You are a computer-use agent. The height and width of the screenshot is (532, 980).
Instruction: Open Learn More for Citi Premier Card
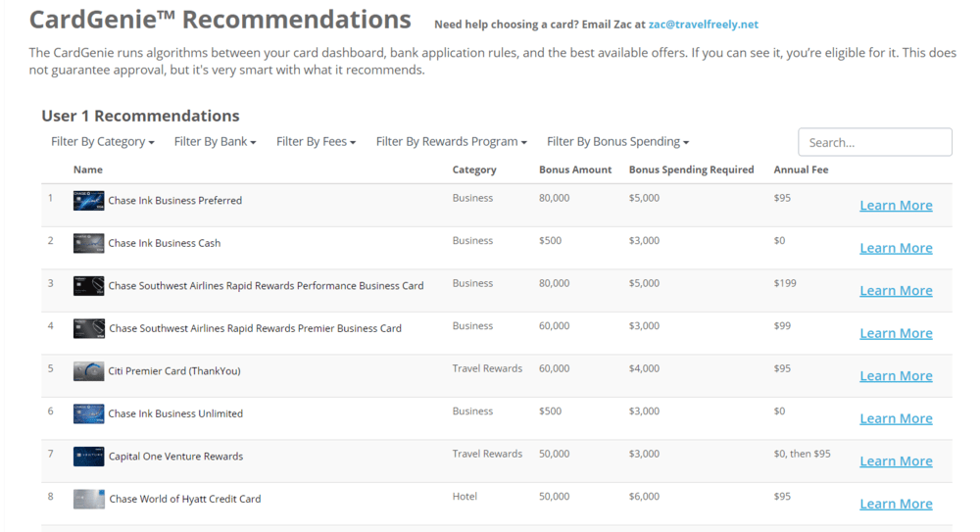896,376
